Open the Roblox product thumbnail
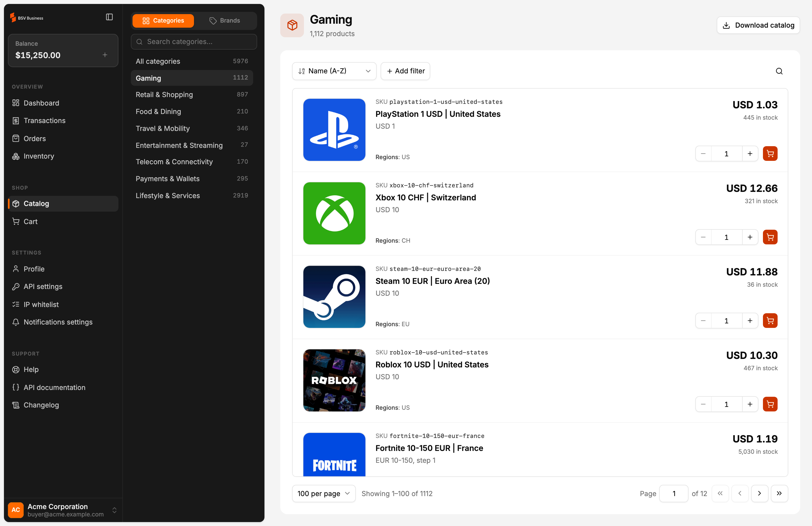The image size is (812, 526). tap(334, 380)
